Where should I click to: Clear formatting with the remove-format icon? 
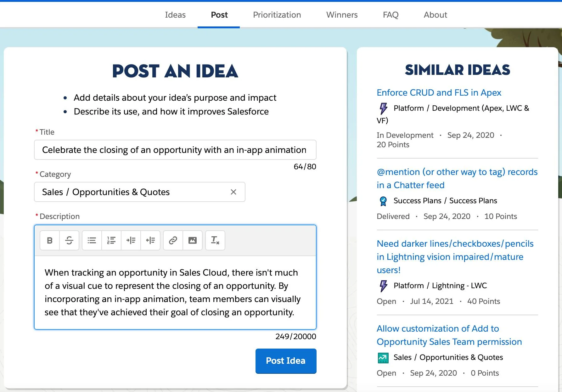[215, 240]
